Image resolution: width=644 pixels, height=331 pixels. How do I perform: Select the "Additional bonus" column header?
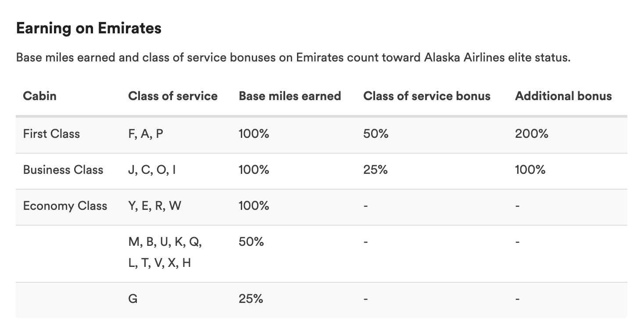563,96
